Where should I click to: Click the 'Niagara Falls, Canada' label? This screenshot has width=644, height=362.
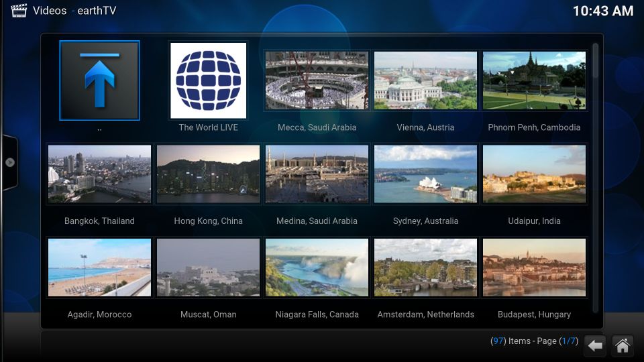(x=317, y=314)
